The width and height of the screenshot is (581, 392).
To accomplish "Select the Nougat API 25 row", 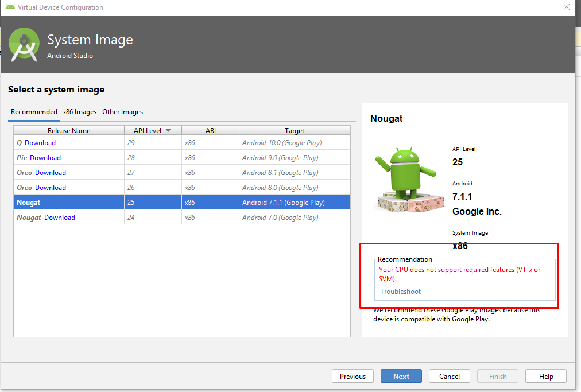I will coord(181,202).
